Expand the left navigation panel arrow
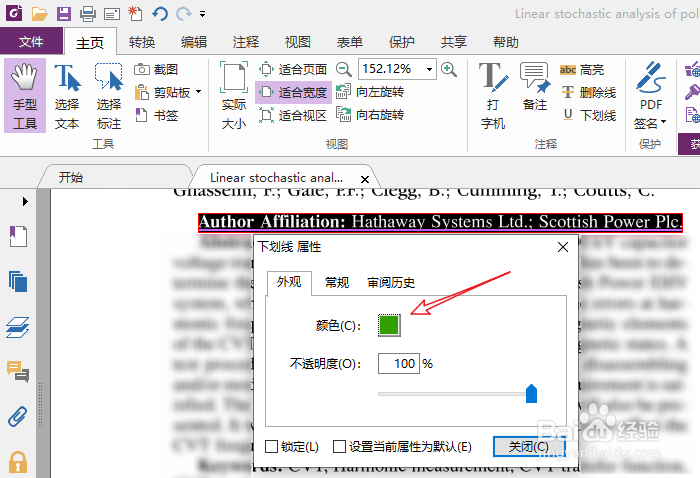The height and width of the screenshot is (478, 700). pos(25,202)
